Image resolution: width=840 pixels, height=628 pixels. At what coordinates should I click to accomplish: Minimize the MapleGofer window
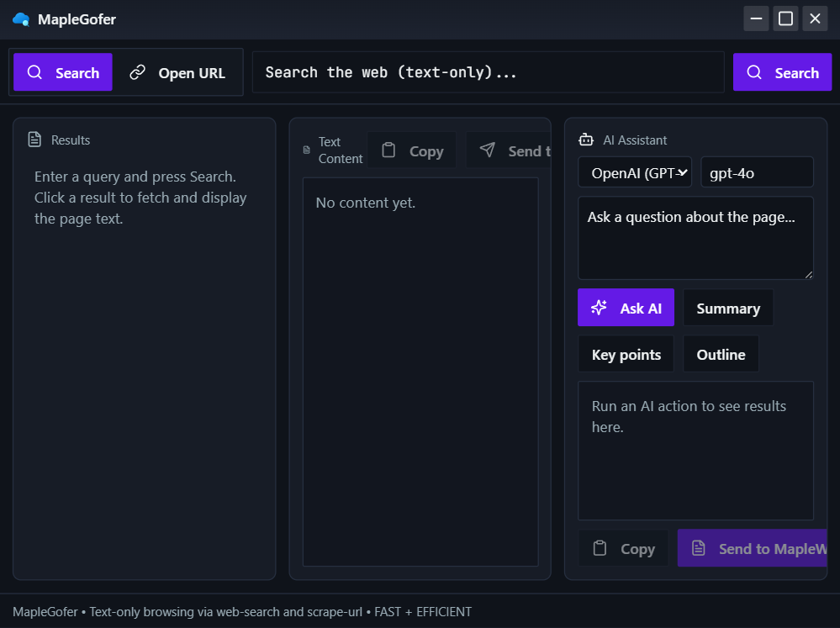[x=757, y=18]
